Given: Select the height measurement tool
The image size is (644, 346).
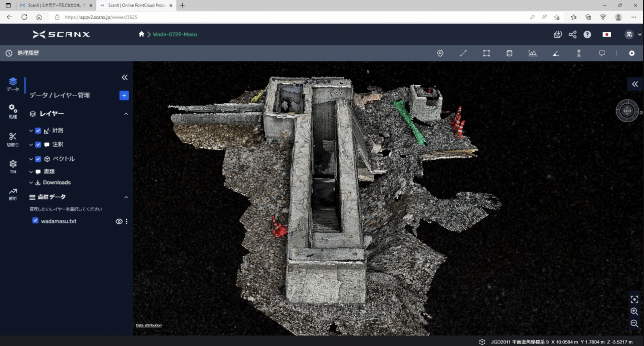Looking at the screenshot, I should [x=579, y=53].
